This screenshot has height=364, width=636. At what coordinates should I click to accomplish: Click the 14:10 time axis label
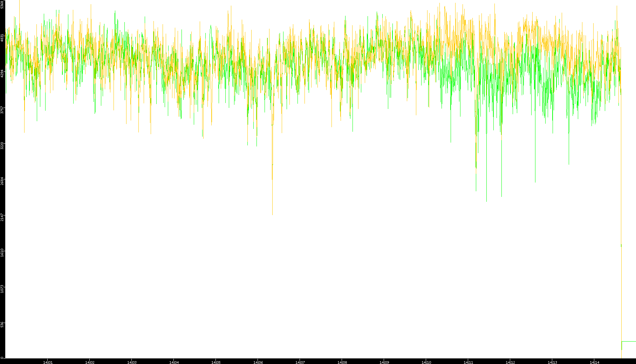point(426,362)
